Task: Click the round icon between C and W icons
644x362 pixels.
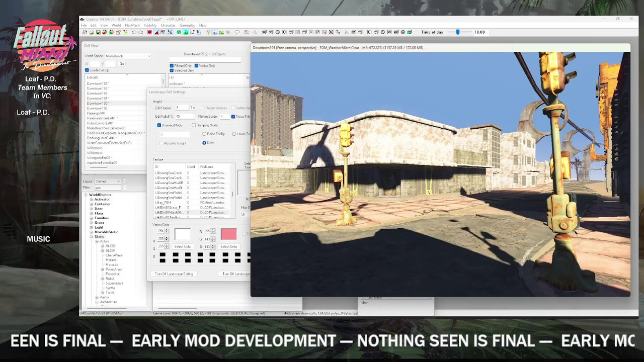Action: coord(383,32)
